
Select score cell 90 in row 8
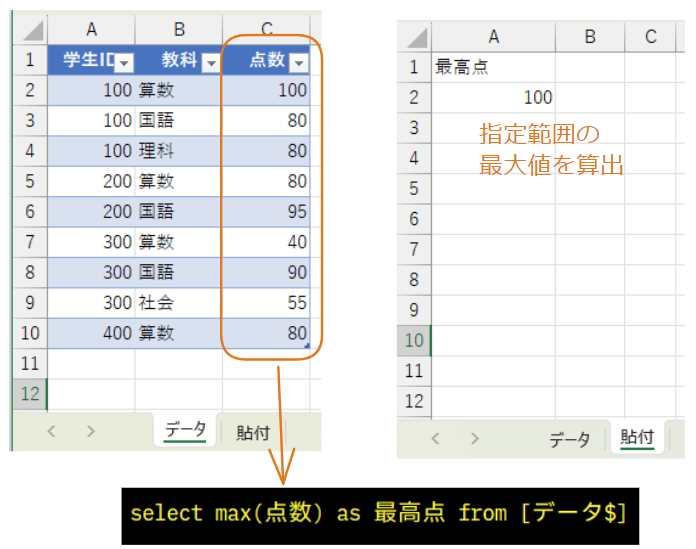click(266, 273)
